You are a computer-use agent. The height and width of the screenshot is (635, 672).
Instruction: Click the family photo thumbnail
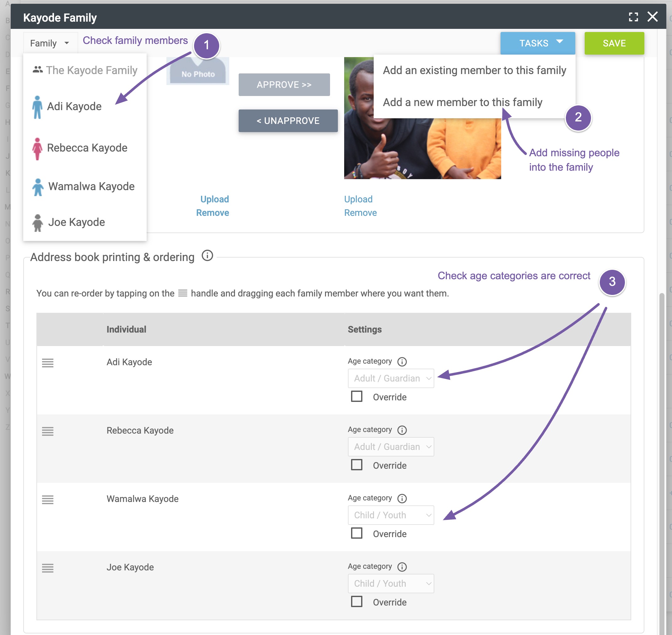coord(422,149)
